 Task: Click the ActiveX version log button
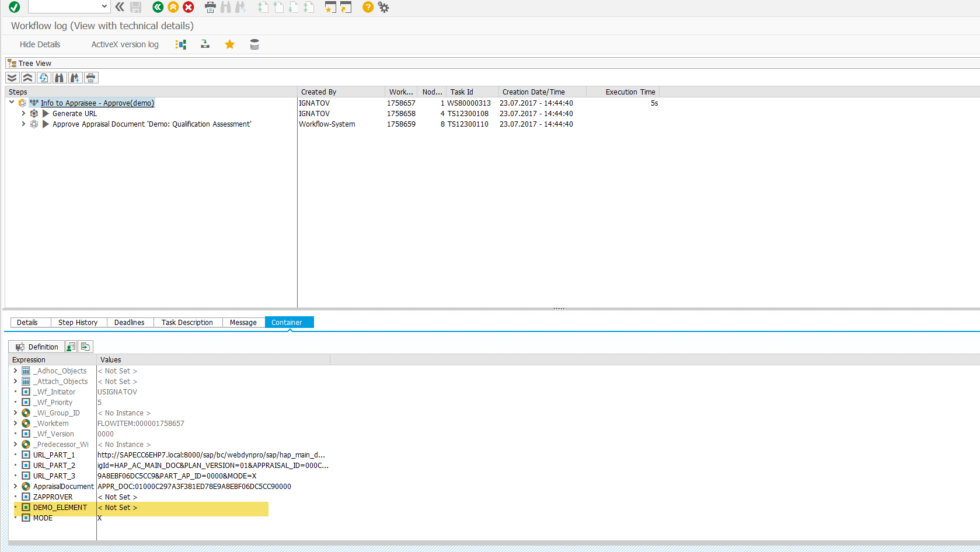(x=125, y=44)
